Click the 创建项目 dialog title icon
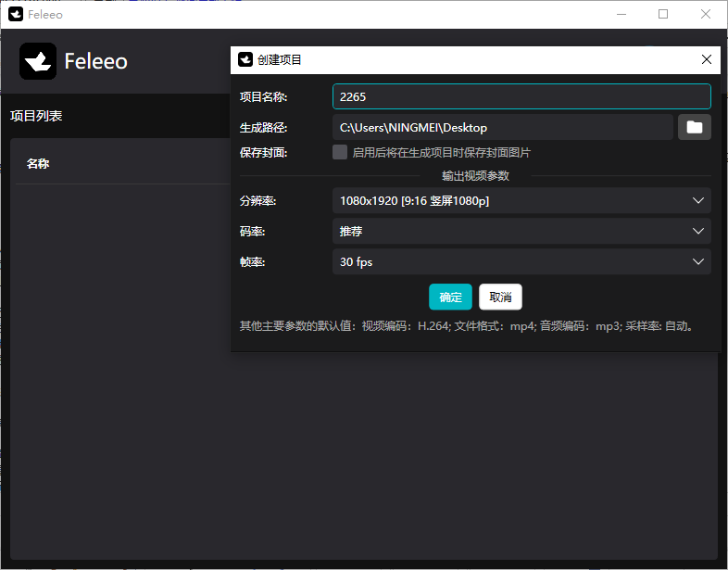The image size is (728, 570). click(245, 59)
